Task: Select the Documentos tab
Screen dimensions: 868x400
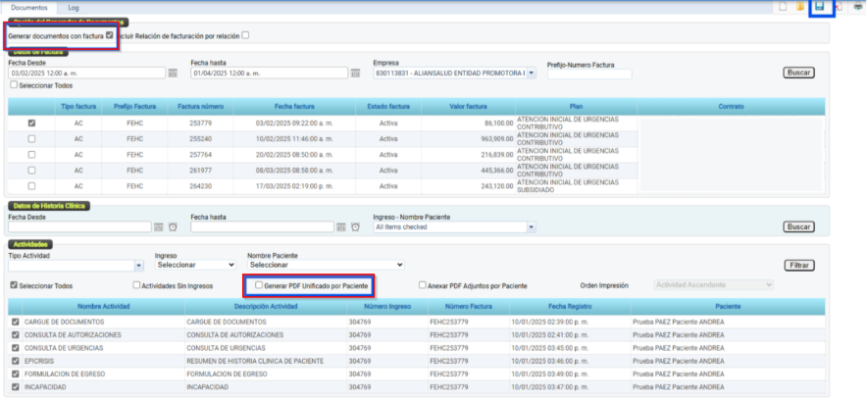Action: [28, 7]
